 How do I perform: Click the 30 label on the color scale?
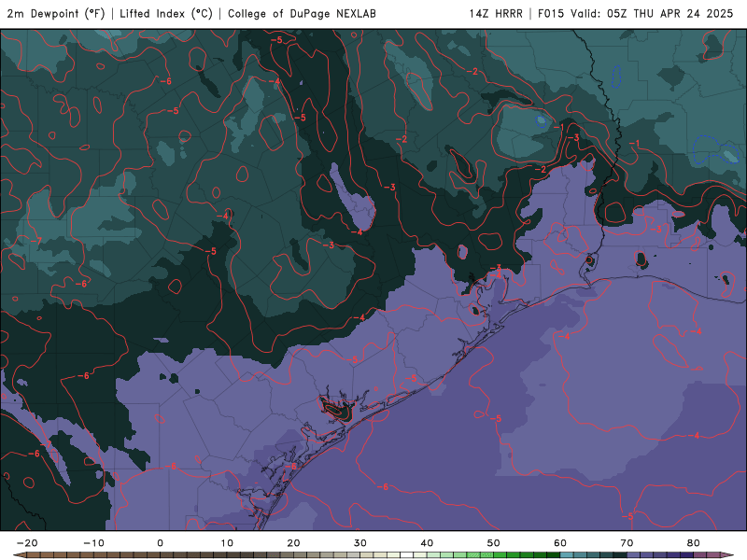tap(360, 543)
